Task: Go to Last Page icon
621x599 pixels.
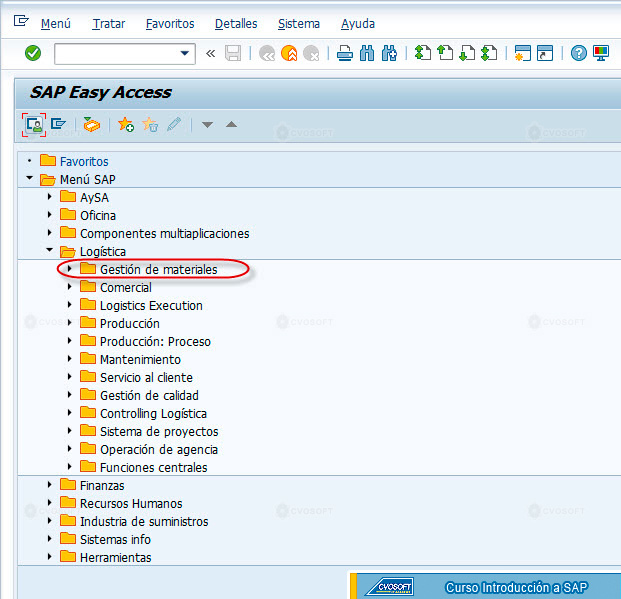Action: click(x=489, y=53)
